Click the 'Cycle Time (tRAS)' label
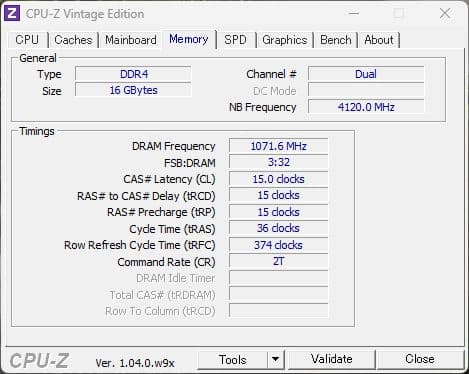Image resolution: width=469 pixels, height=374 pixels. point(172,229)
